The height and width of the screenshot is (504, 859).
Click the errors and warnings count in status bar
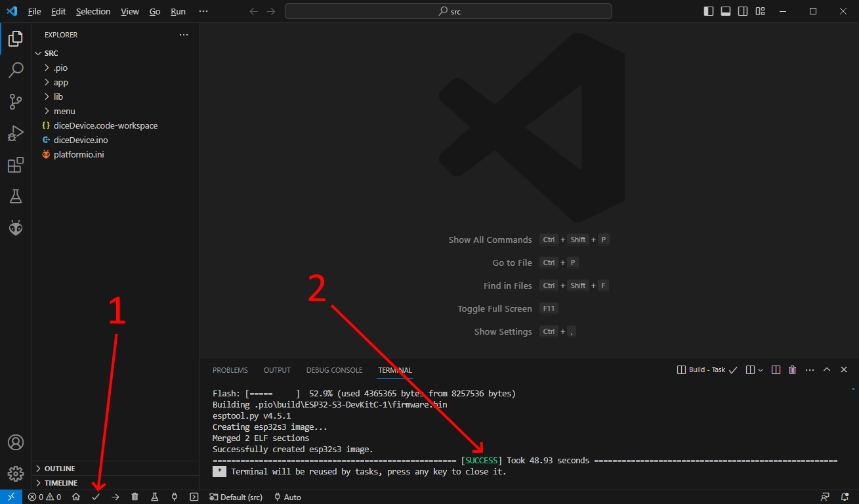pos(45,497)
